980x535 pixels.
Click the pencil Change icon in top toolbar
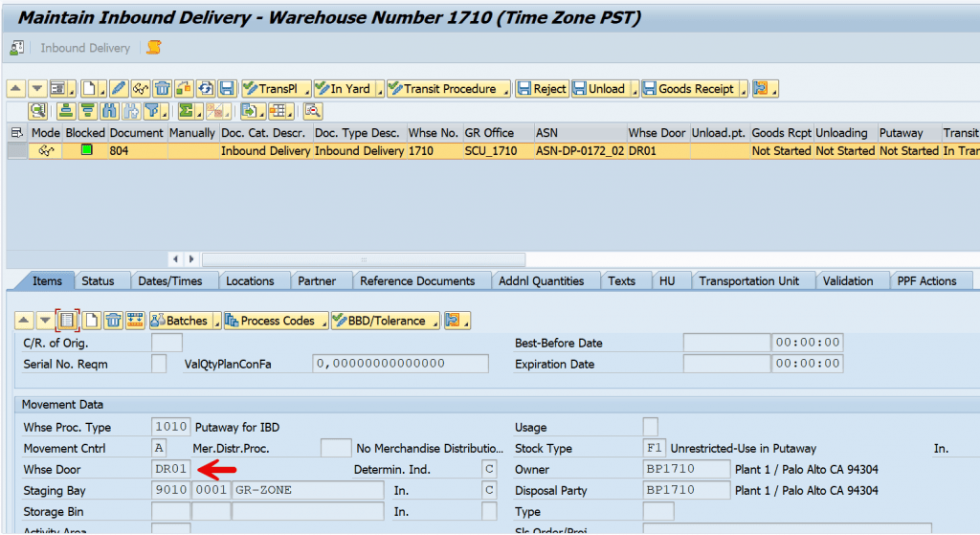pos(118,89)
